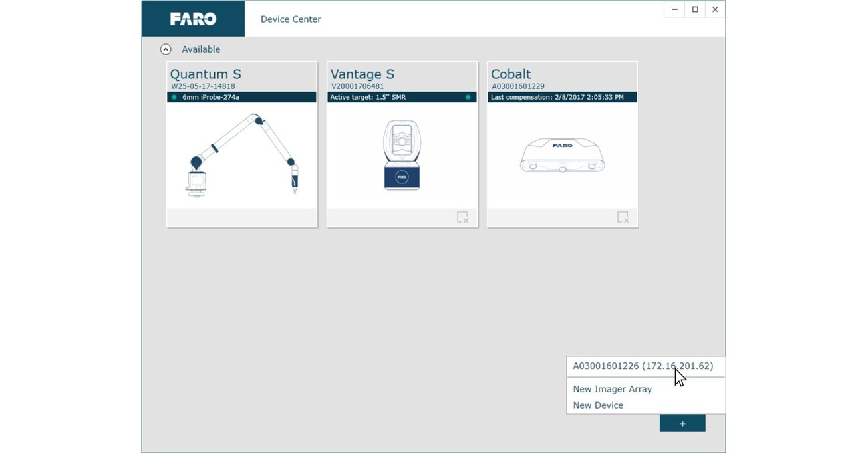Click the Available label

(x=201, y=49)
